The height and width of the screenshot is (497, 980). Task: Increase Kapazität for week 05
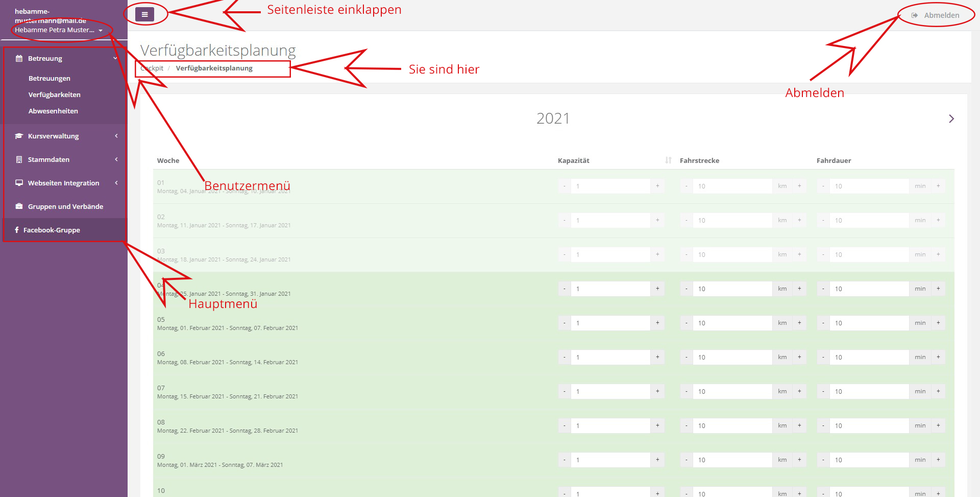point(657,323)
